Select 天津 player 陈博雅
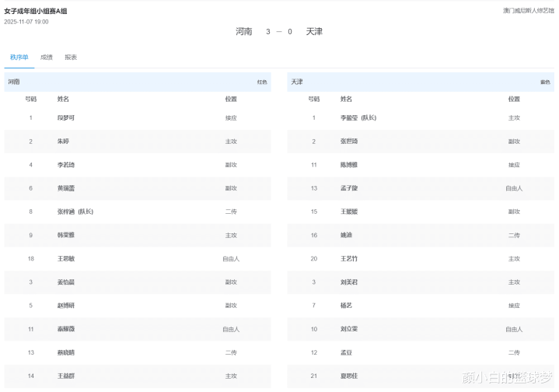Viewport: 559px width, 392px height. [x=349, y=165]
